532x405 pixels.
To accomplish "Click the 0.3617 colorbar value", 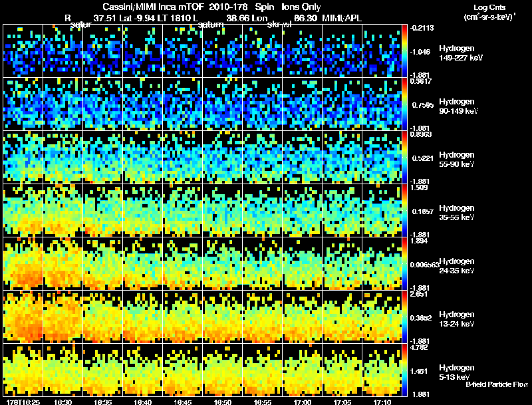I will tap(421, 81).
